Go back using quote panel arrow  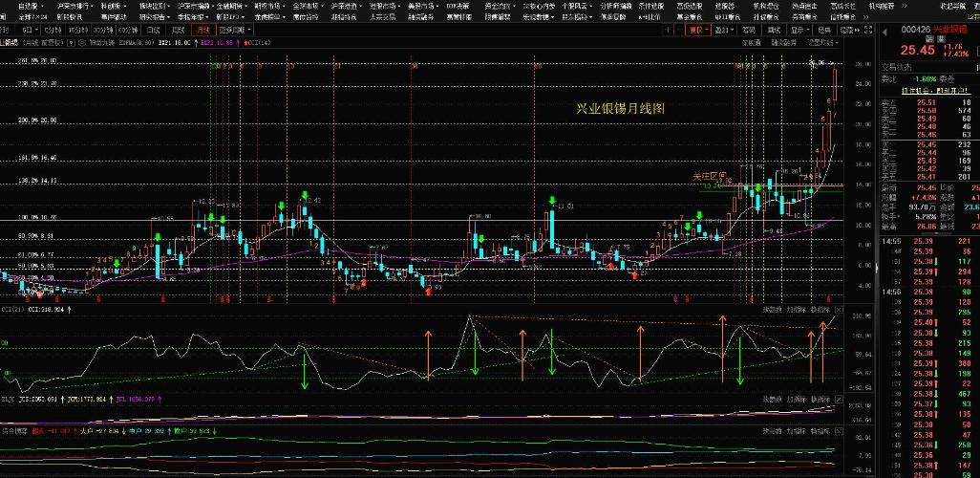pyautogui.click(x=884, y=32)
